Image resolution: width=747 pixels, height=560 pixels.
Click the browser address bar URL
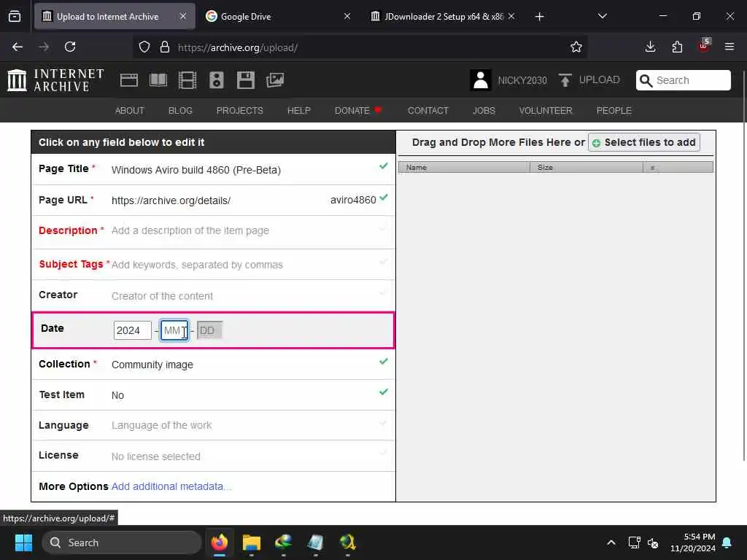[238, 47]
